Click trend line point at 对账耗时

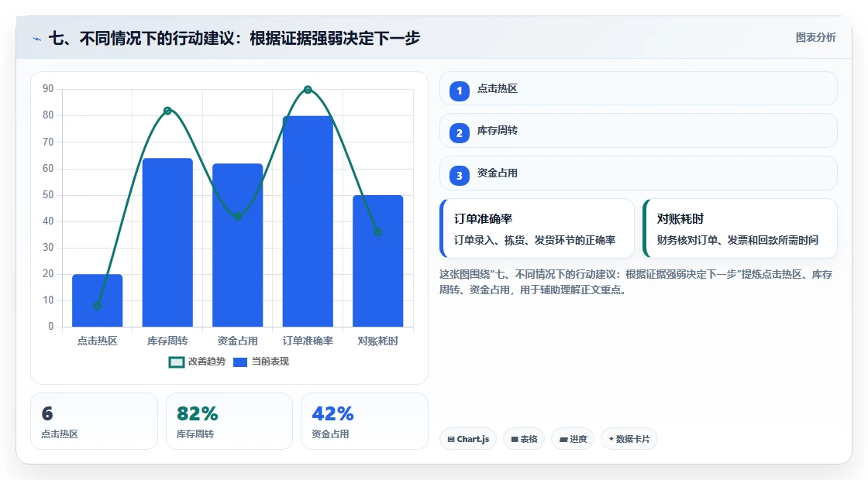point(378,232)
